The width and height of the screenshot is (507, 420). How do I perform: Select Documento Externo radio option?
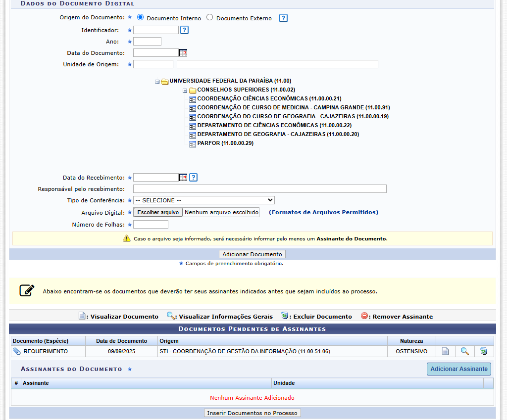pos(210,17)
